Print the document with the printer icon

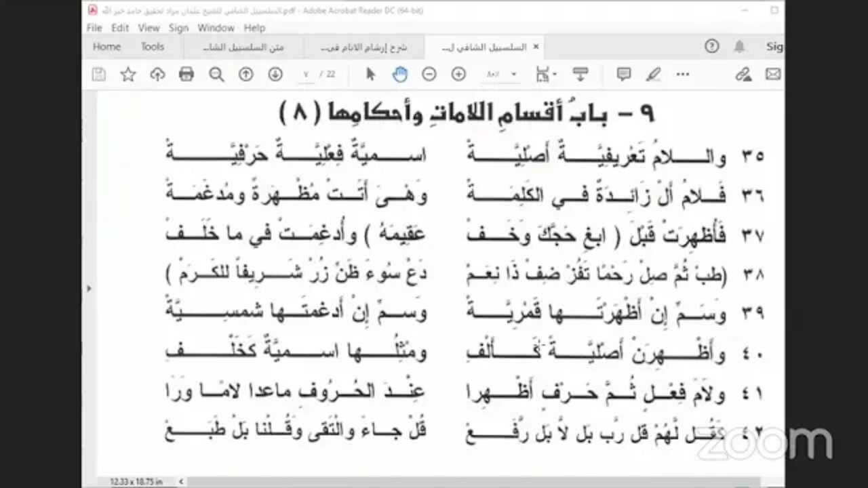186,75
